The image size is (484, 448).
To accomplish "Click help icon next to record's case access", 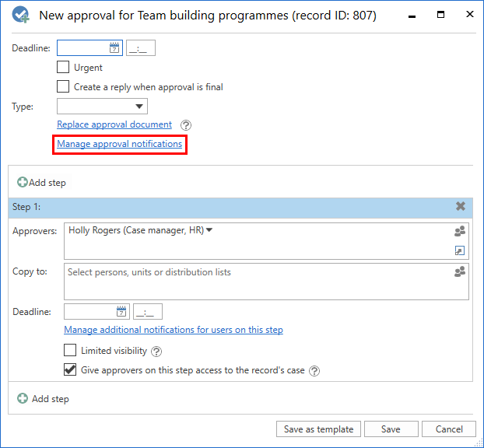I will [314, 371].
